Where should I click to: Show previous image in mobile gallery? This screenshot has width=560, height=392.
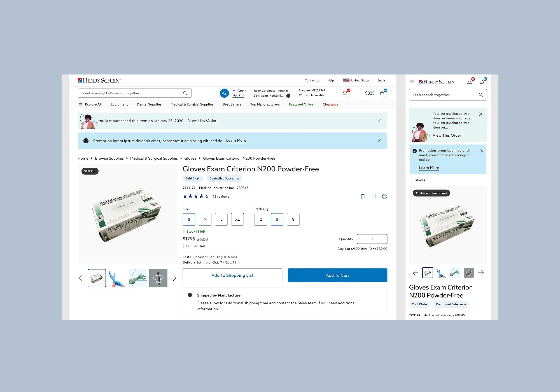415,273
